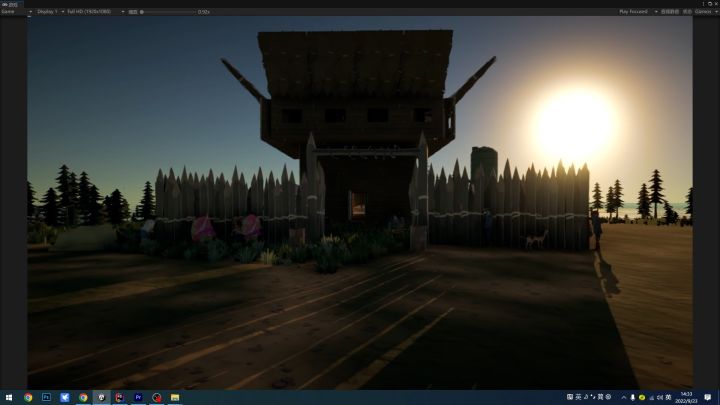Image resolution: width=720 pixels, height=405 pixels.
Task: Open the blue bird app in taskbar
Action: click(x=65, y=398)
